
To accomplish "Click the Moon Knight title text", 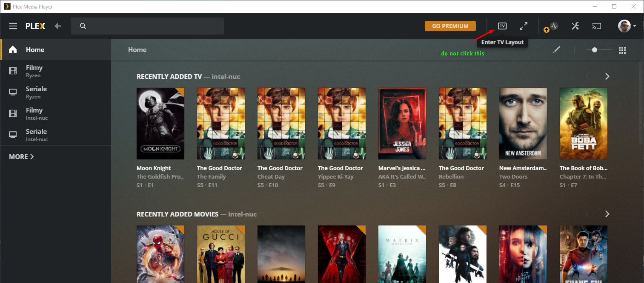I will pos(154,168).
